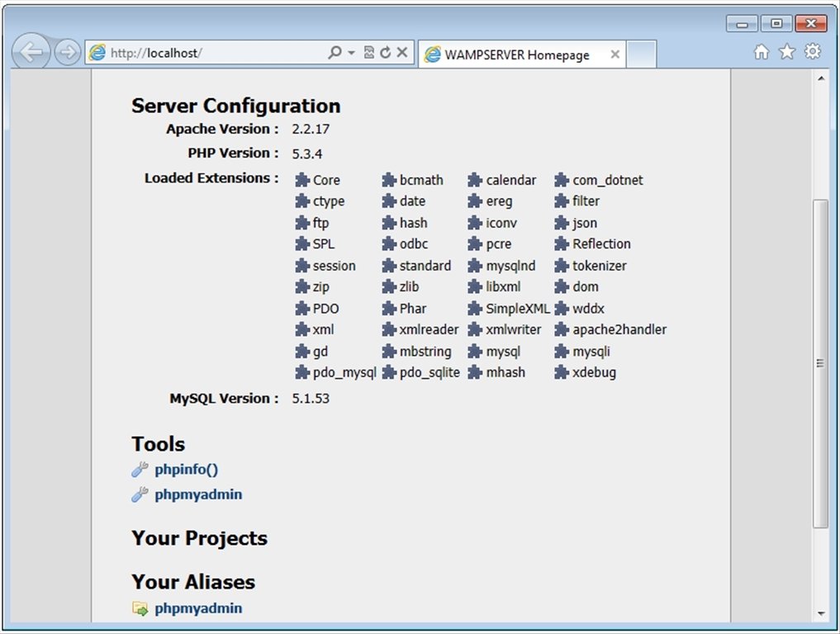Click the xmlreader extension name

(429, 329)
